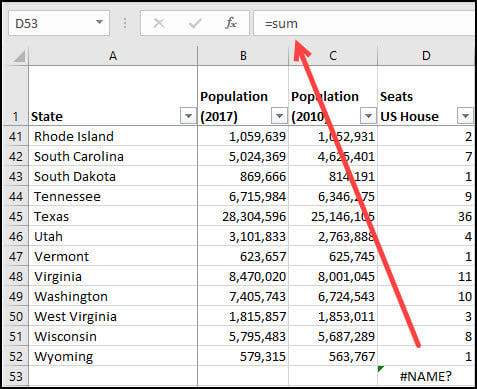
Task: Click the Utah cell
Action: 113,236
